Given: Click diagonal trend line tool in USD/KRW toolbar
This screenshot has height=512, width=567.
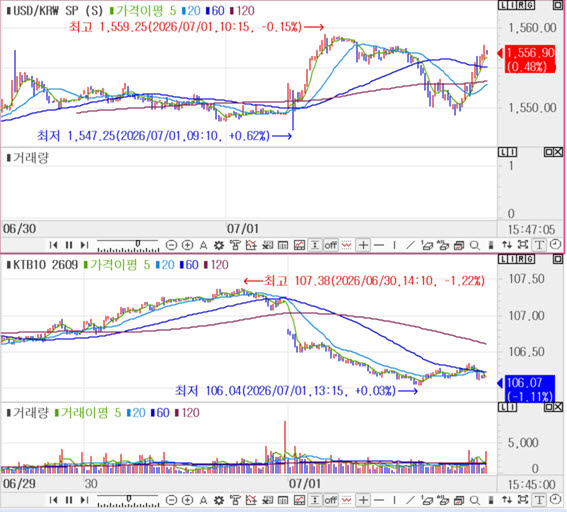Looking at the screenshot, I should tap(410, 246).
